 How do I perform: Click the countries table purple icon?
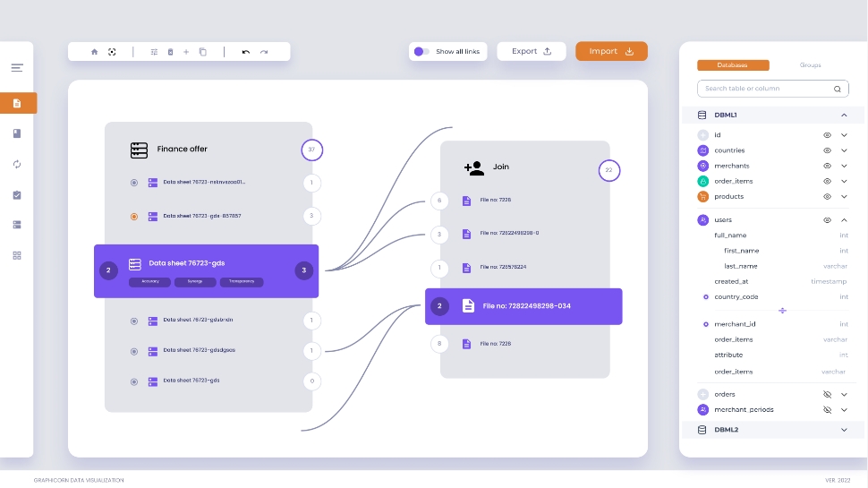[x=703, y=150]
